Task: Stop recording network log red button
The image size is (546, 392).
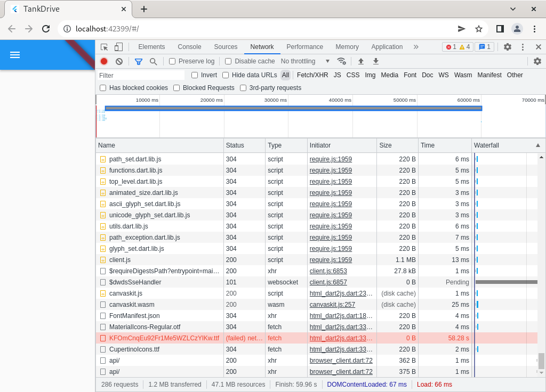Action: pyautogui.click(x=104, y=61)
